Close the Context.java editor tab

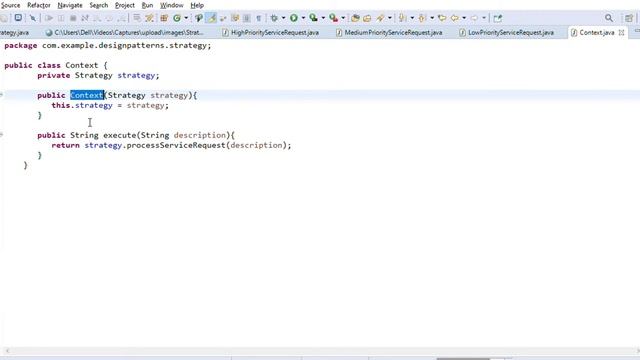(622, 32)
